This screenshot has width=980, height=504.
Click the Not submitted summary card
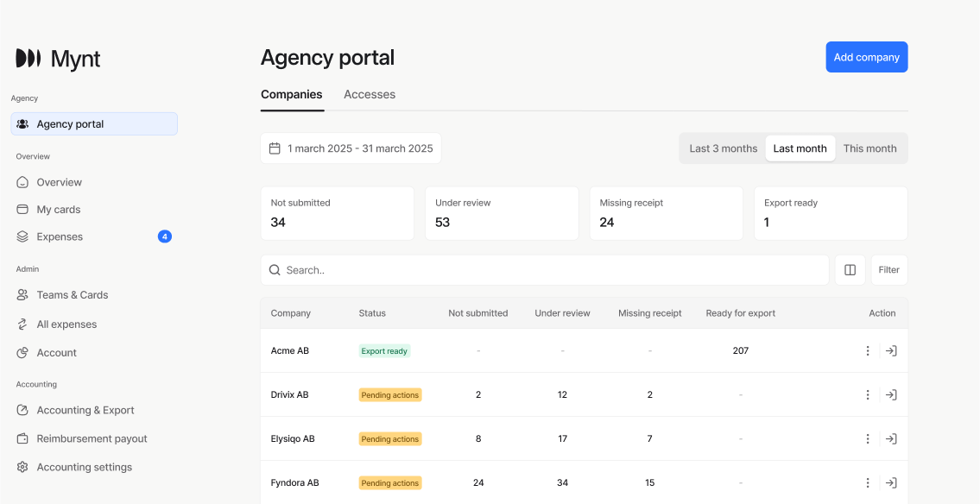(x=338, y=213)
